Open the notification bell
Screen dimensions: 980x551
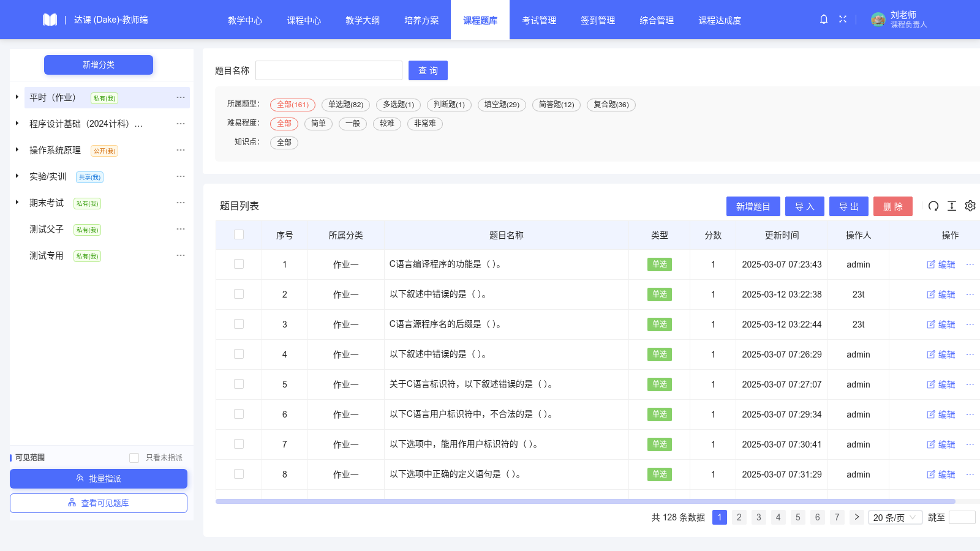pyautogui.click(x=824, y=20)
